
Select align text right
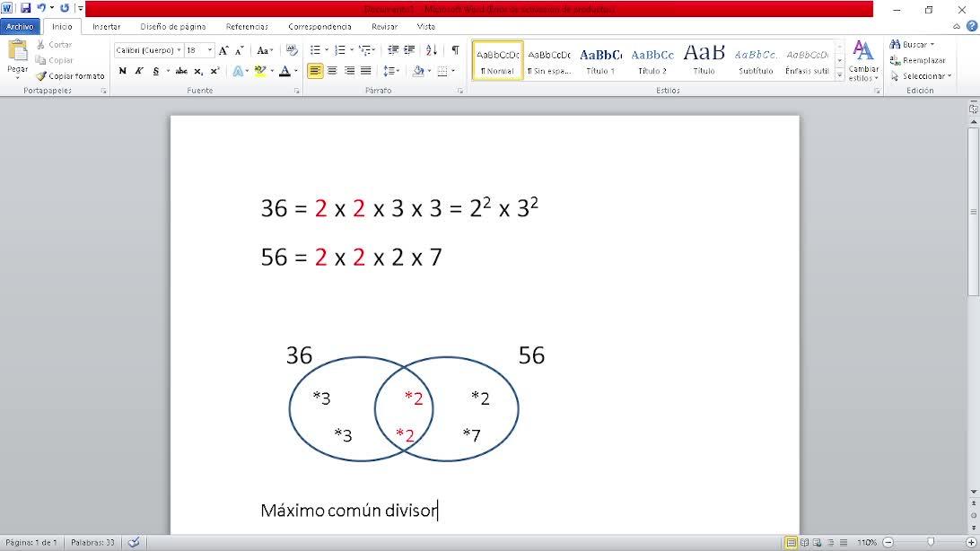349,71
